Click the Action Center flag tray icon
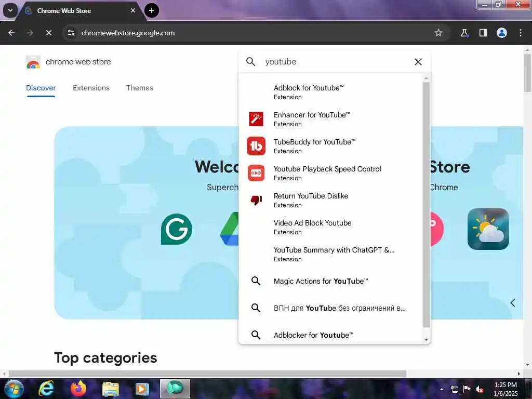This screenshot has width=532, height=399. coord(467,389)
